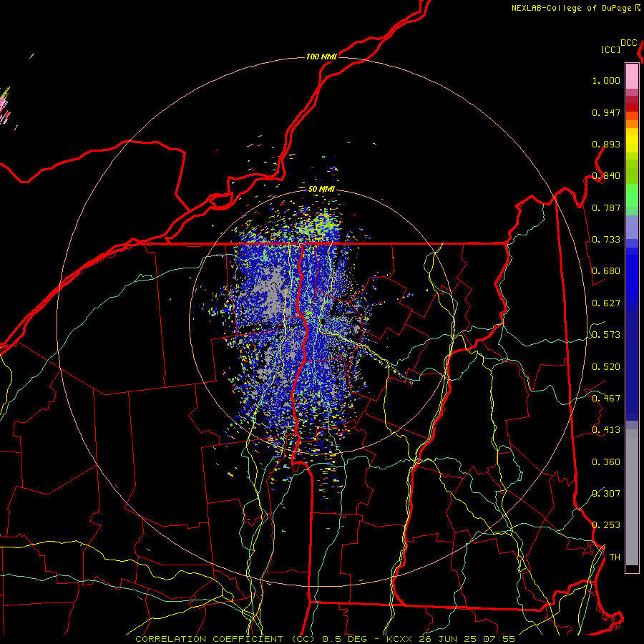This screenshot has width=644, height=644.
Task: Click the pink top segment of color bar
Action: (x=632, y=76)
